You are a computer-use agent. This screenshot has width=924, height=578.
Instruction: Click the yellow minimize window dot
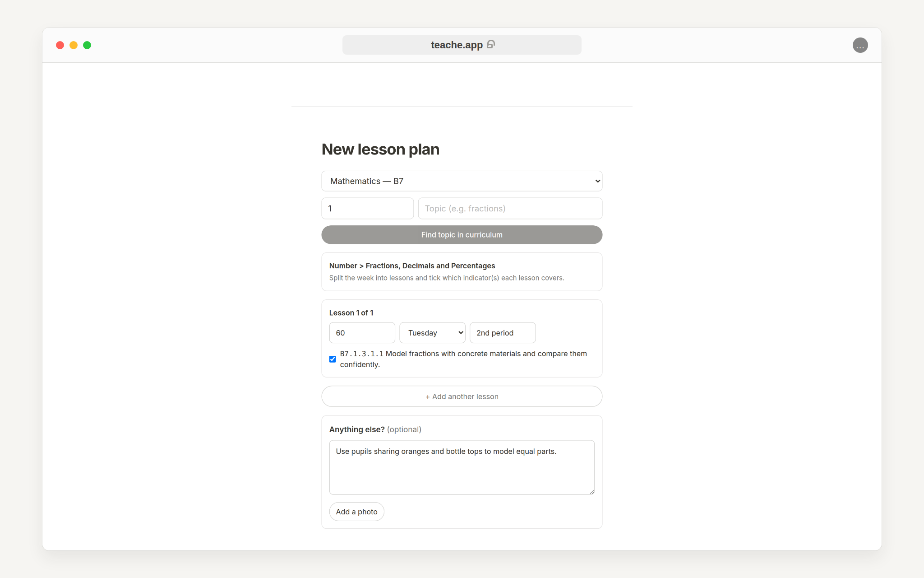click(x=74, y=45)
